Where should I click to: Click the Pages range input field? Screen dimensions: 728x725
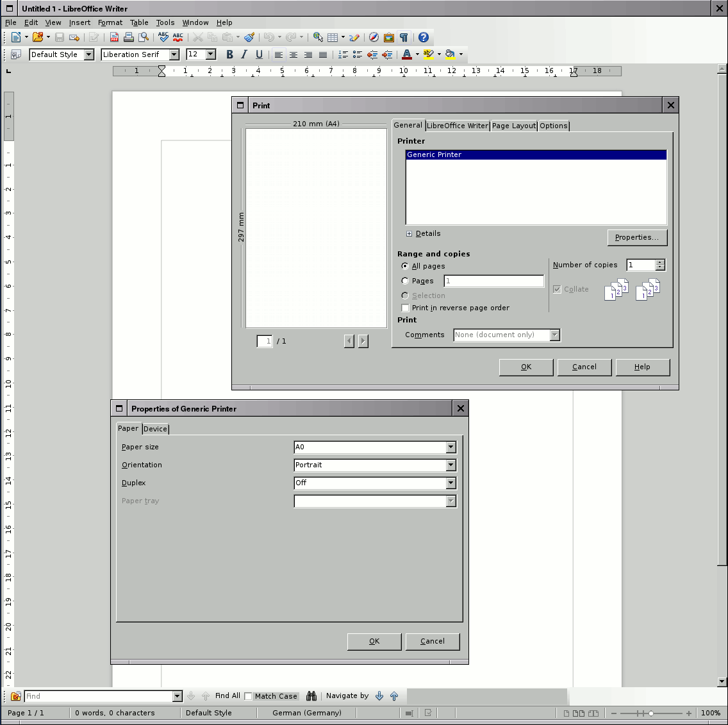494,281
